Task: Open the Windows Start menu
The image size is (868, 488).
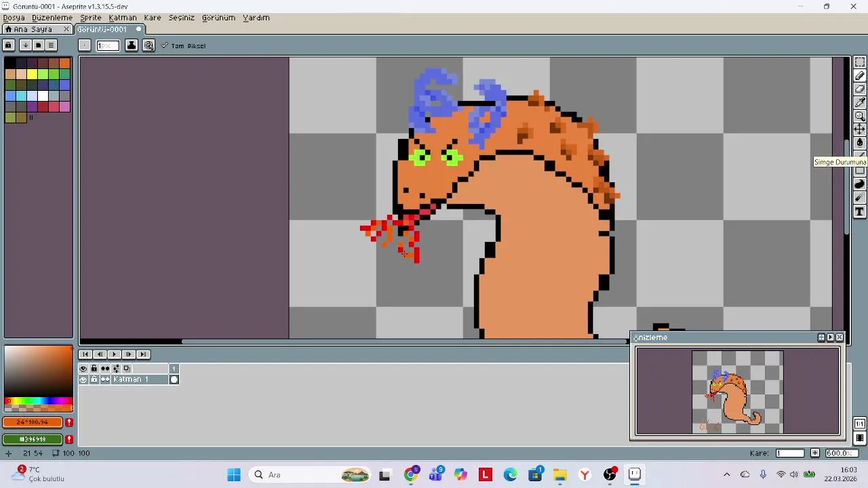Action: [x=234, y=475]
